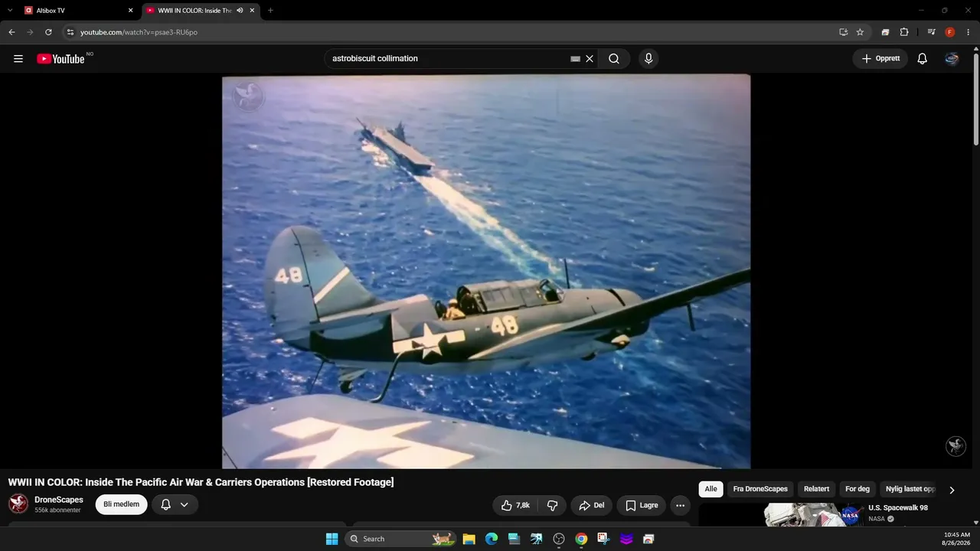
Task: Click the 556k abonnenter subscriber count
Action: 57,510
